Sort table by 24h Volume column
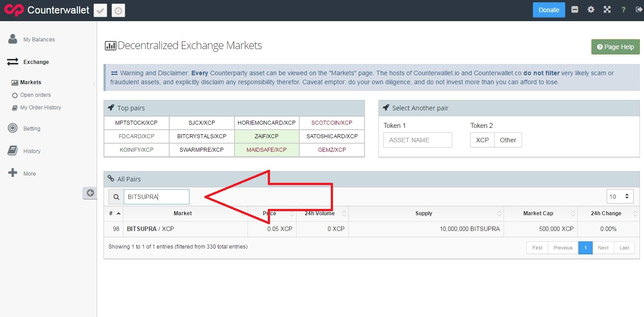This screenshot has height=317, width=644. (x=322, y=213)
